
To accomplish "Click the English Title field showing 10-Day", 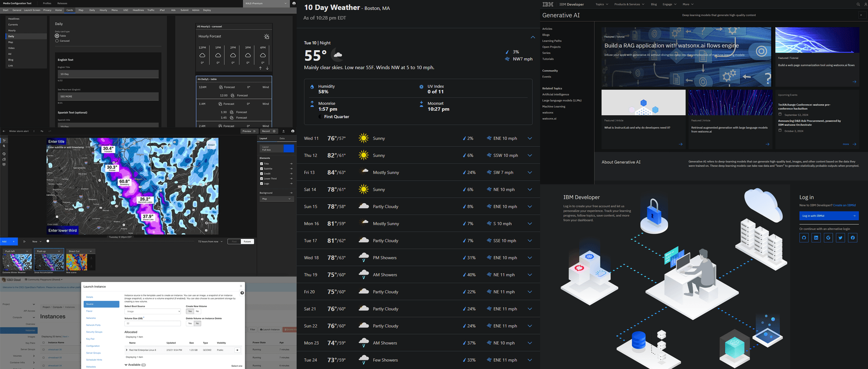I will [108, 74].
